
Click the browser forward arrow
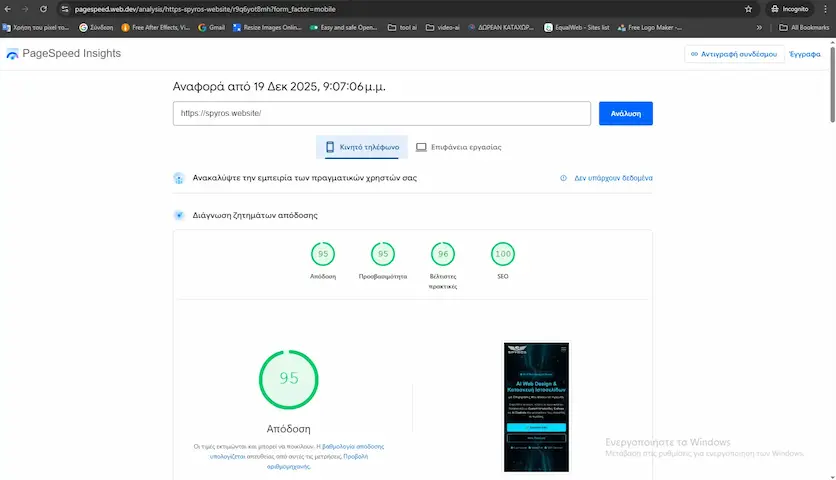point(25,9)
